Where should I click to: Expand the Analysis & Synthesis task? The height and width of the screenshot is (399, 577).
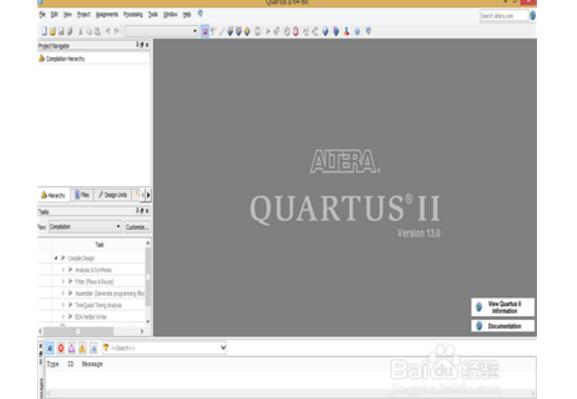click(x=63, y=270)
